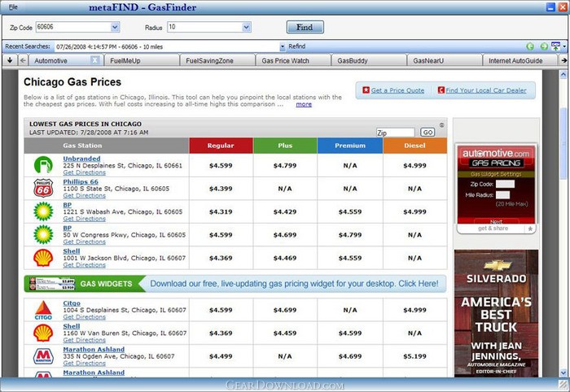Switch to the FuelSavingZone tab
The height and width of the screenshot is (392, 570).
point(217,61)
